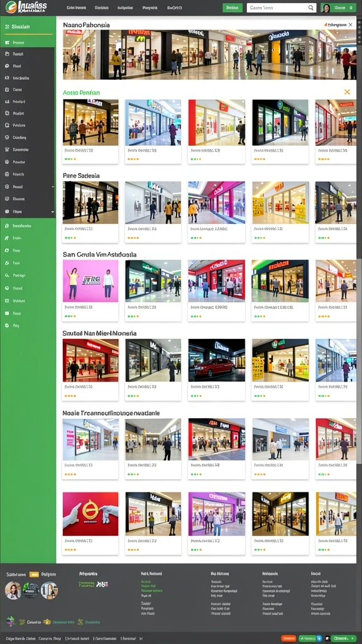Expand the last dark sidebar item's chevron
Image resolution: width=362 pixels, height=644 pixels.
[53, 211]
